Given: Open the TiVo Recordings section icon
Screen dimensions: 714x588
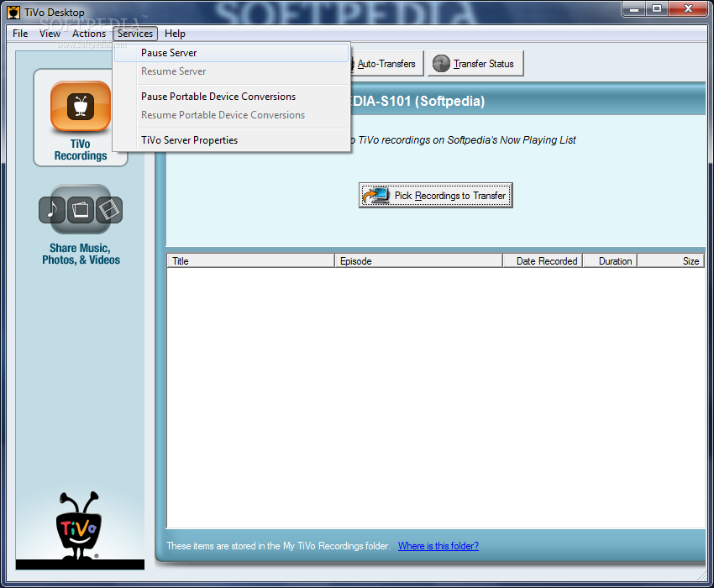Looking at the screenshot, I should 81,107.
